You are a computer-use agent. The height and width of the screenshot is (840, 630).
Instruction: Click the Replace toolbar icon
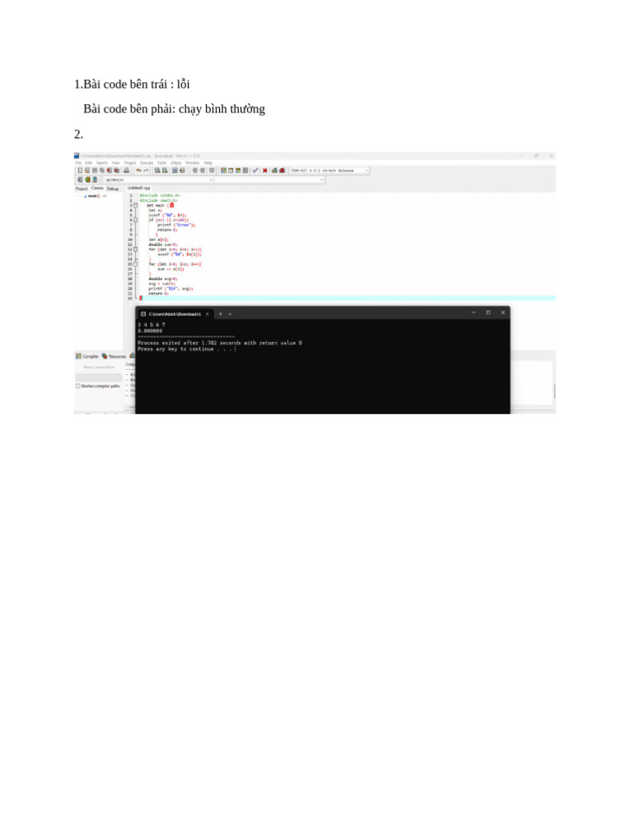tap(165, 171)
